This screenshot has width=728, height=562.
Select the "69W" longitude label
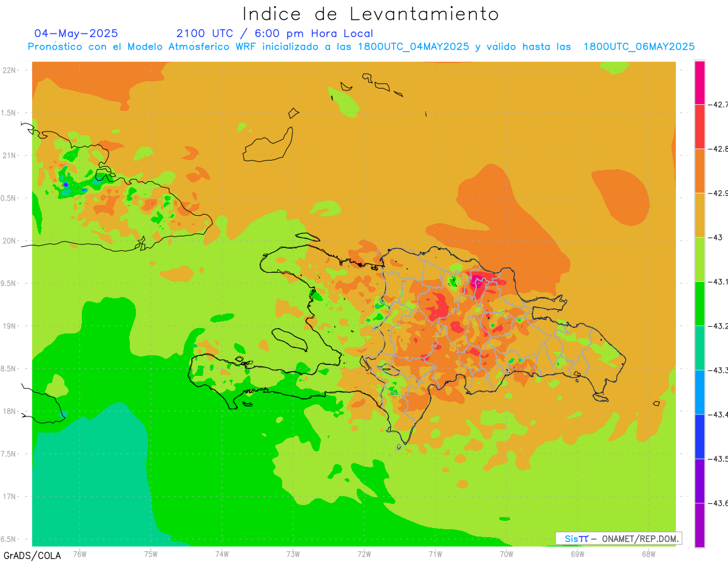point(578,554)
